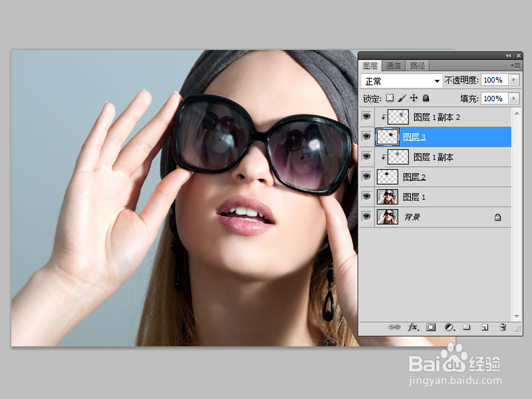Toggle visibility of the 背景 layer
Screen dimensions: 532x399
pyautogui.click(x=367, y=217)
